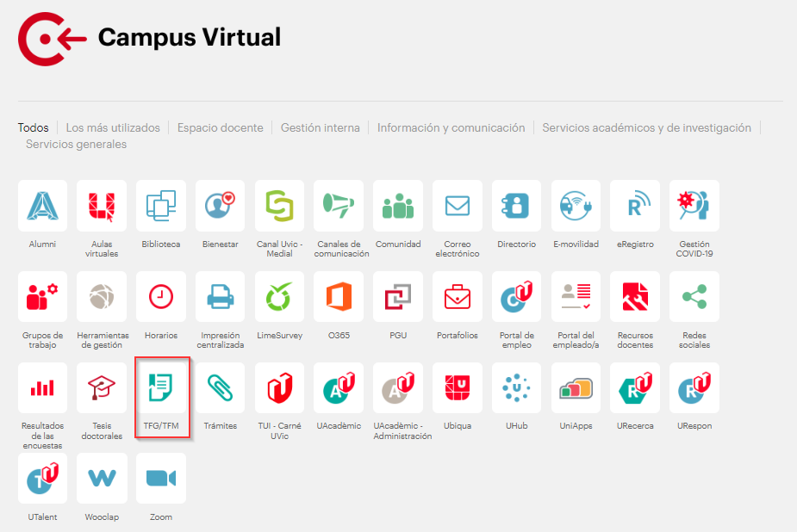Click the Directorio label text
Screen dimensions: 797x532
[x=516, y=244]
